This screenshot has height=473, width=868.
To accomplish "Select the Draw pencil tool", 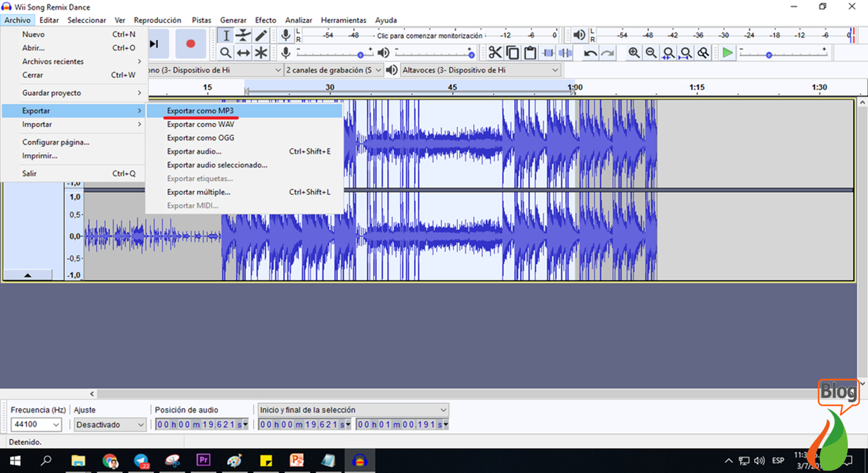I will (261, 35).
